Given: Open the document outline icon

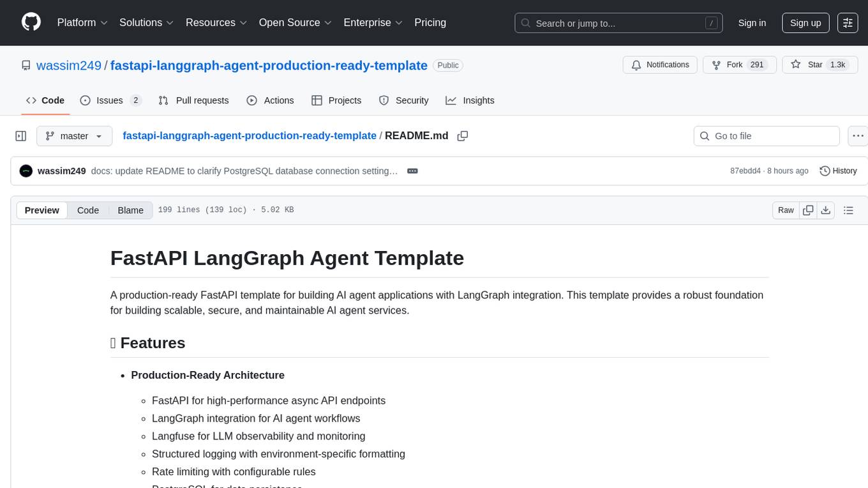Looking at the screenshot, I should [x=848, y=210].
